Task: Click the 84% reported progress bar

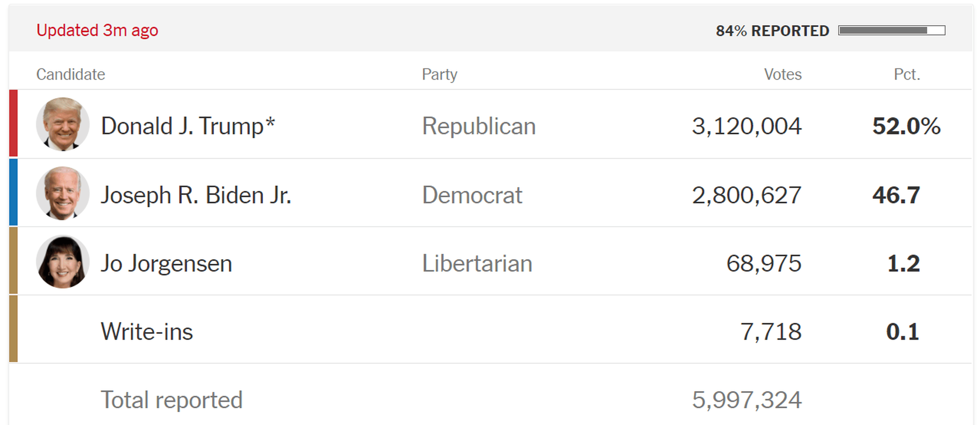Action: tap(891, 31)
